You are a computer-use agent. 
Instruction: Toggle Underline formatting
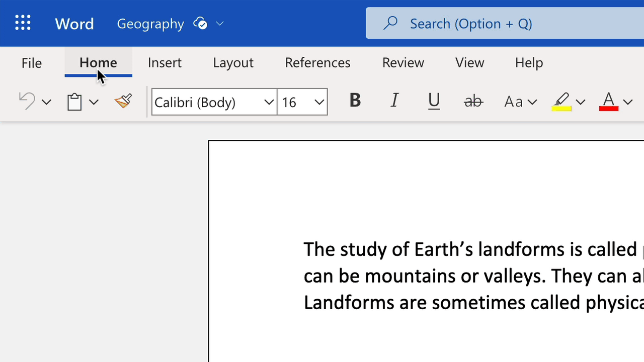coord(434,101)
